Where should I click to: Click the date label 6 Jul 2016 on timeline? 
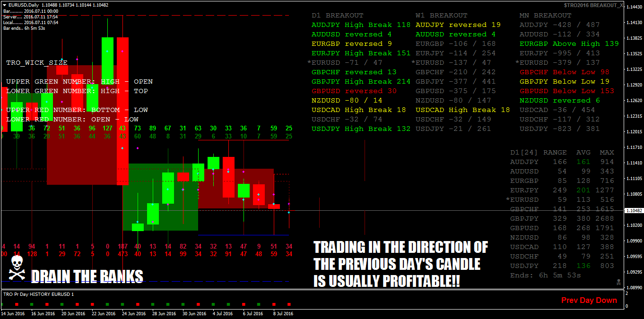[252, 313]
